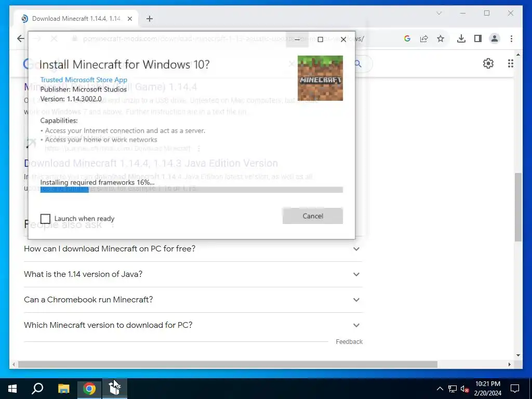Expand How can I download Minecraft for free
Viewport: 532px width, 399px height.
pyautogui.click(x=193, y=249)
